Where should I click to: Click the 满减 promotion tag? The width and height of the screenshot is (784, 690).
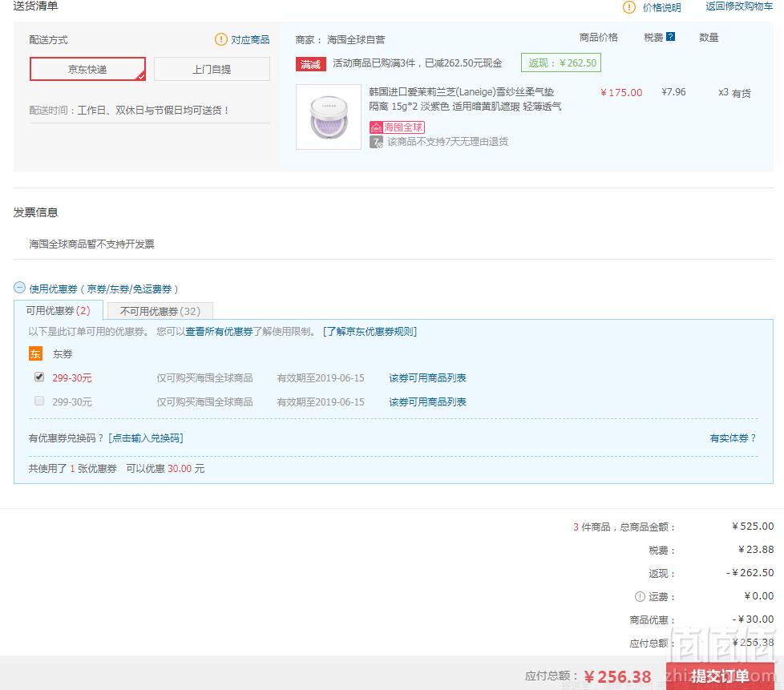click(x=310, y=64)
